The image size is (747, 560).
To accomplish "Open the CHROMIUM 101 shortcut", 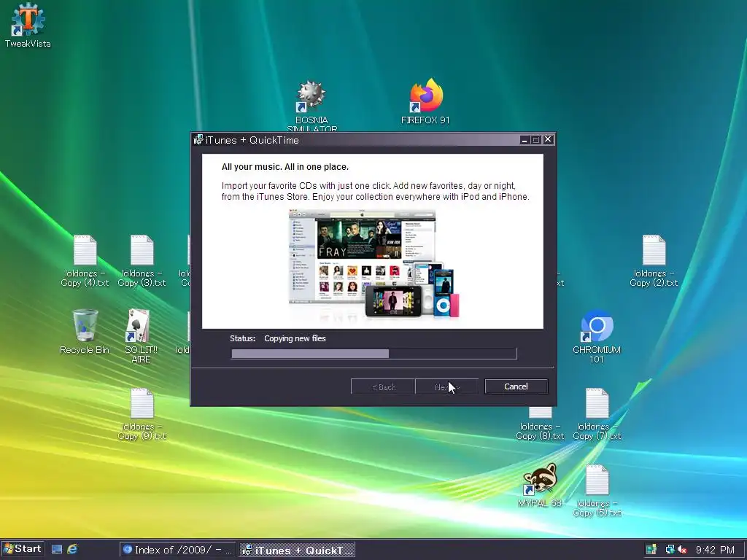I will [597, 336].
